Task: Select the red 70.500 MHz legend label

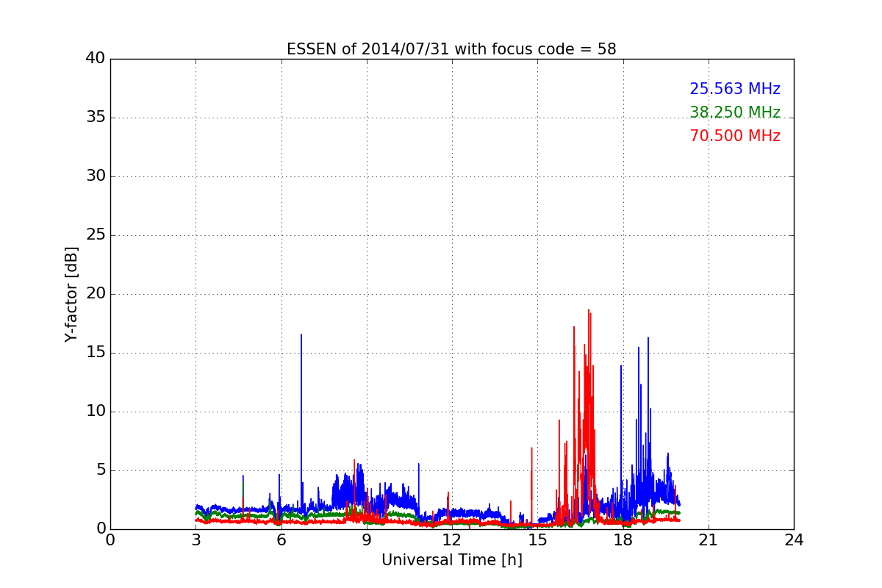Action: [735, 136]
